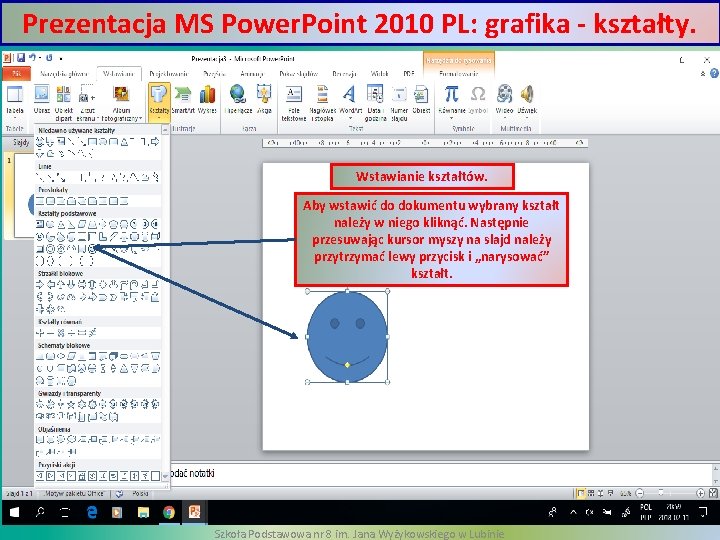
Task: Expand the Równanie dropdown arrow
Action: [x=451, y=118]
